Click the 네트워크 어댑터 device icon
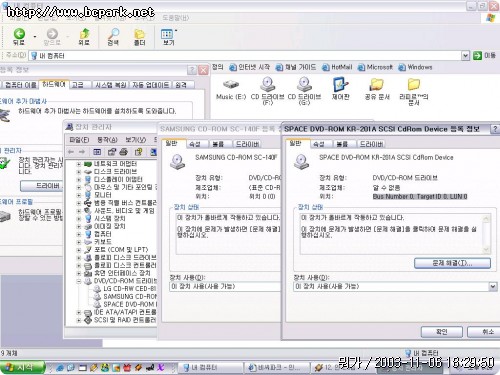This screenshot has width=500, height=375. 88,164
